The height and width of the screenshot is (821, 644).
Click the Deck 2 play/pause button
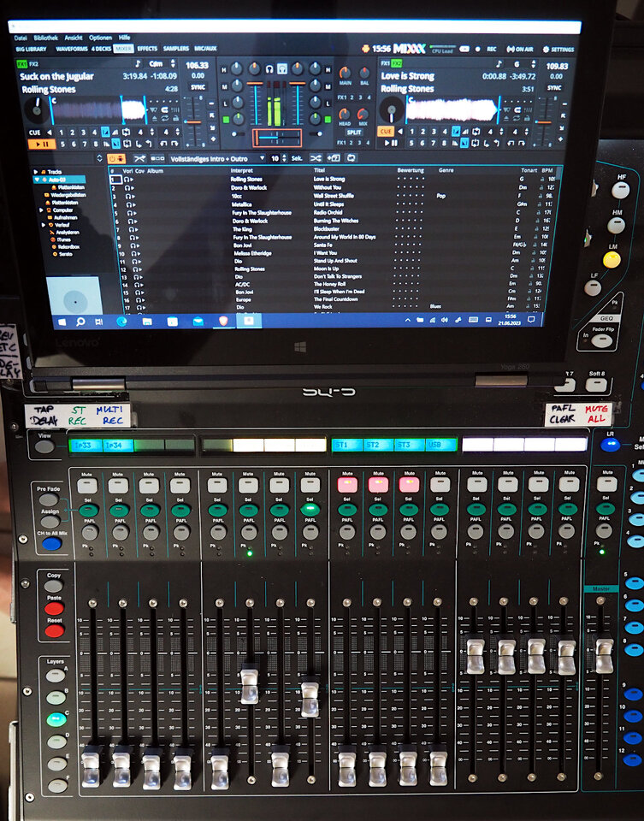(x=391, y=143)
